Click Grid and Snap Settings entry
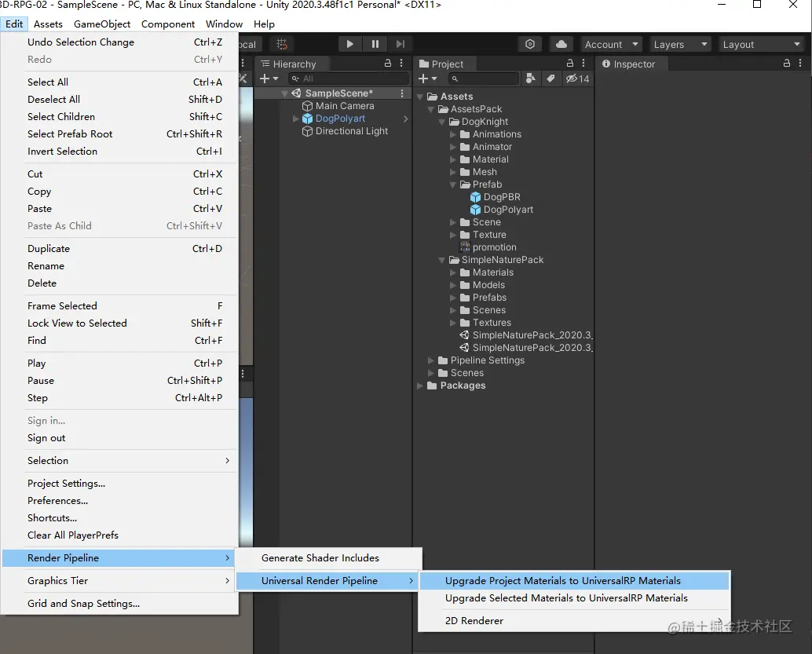Screen dimensions: 812x654 click(119, 603)
